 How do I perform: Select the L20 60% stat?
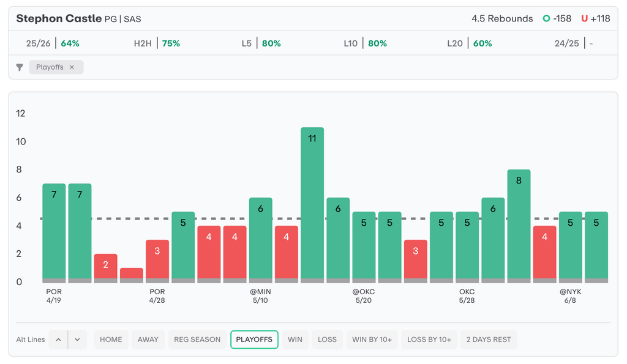470,43
